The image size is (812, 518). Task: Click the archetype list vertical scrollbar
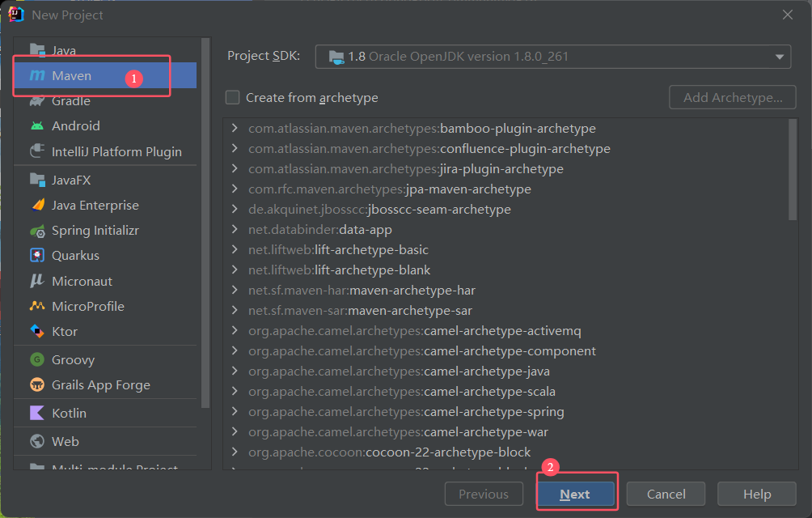[793, 169]
